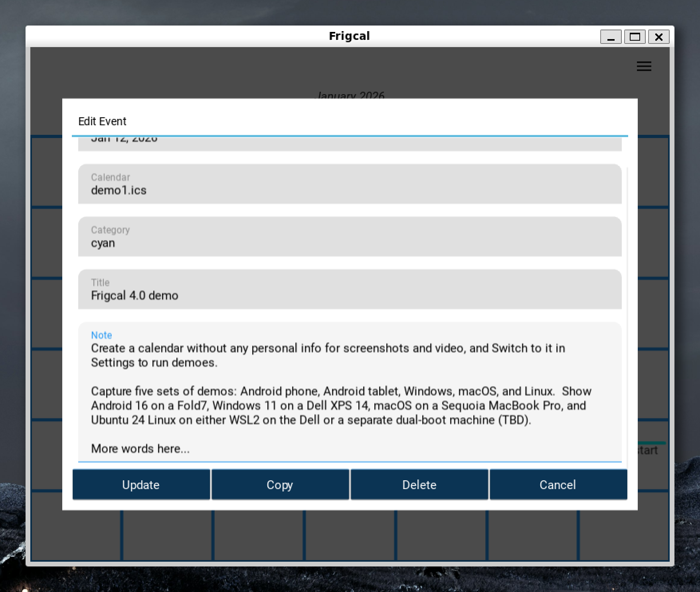This screenshot has width=700, height=592.
Task: Click the Edit Event dialog heading
Action: [102, 121]
